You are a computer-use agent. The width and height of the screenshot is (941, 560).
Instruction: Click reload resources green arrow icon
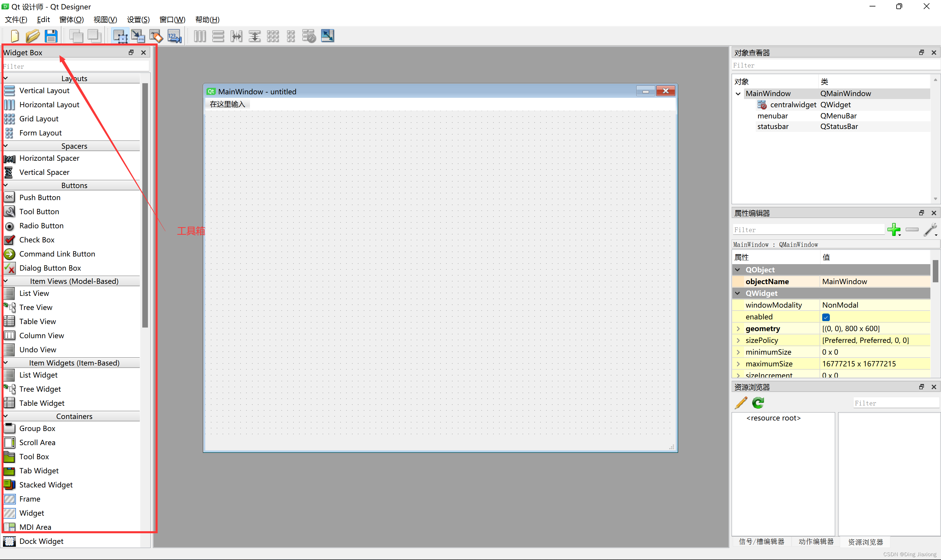coord(758,403)
